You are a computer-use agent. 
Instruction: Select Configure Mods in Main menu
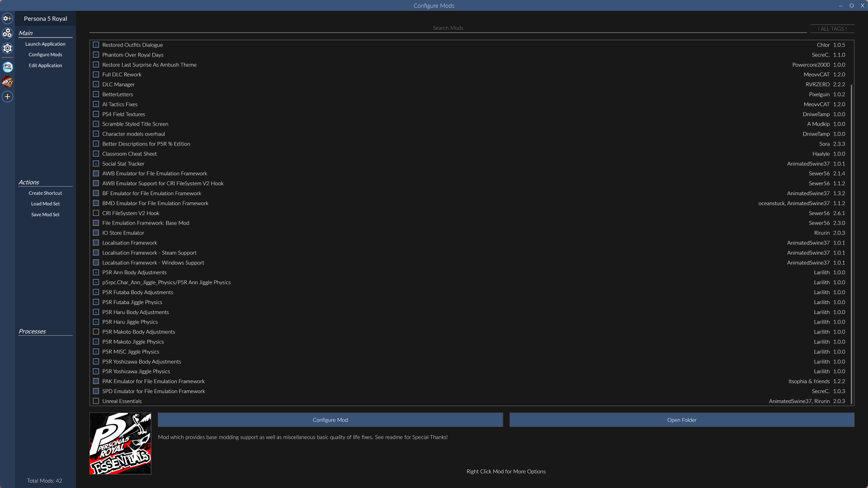pos(45,55)
